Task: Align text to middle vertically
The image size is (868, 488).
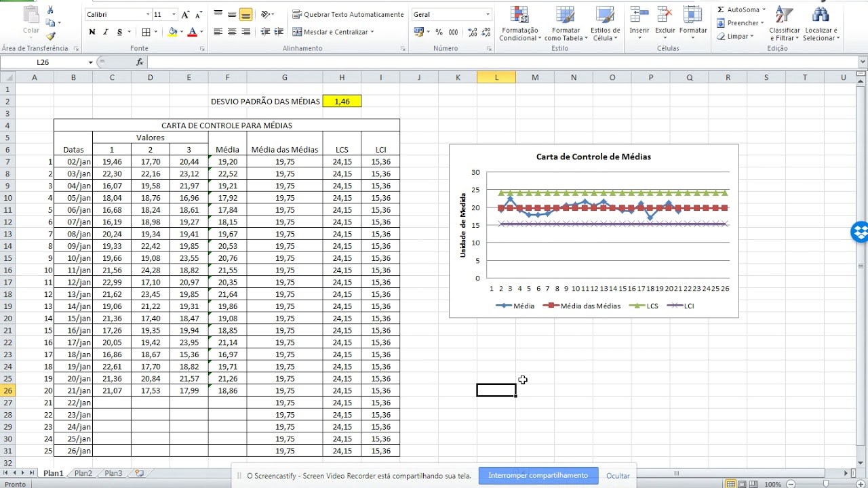Action: [232, 14]
